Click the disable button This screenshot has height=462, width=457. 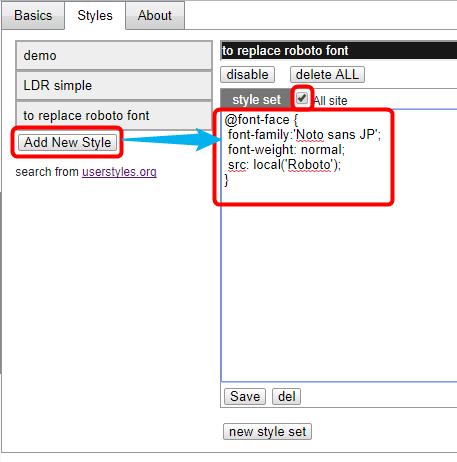tap(247, 74)
